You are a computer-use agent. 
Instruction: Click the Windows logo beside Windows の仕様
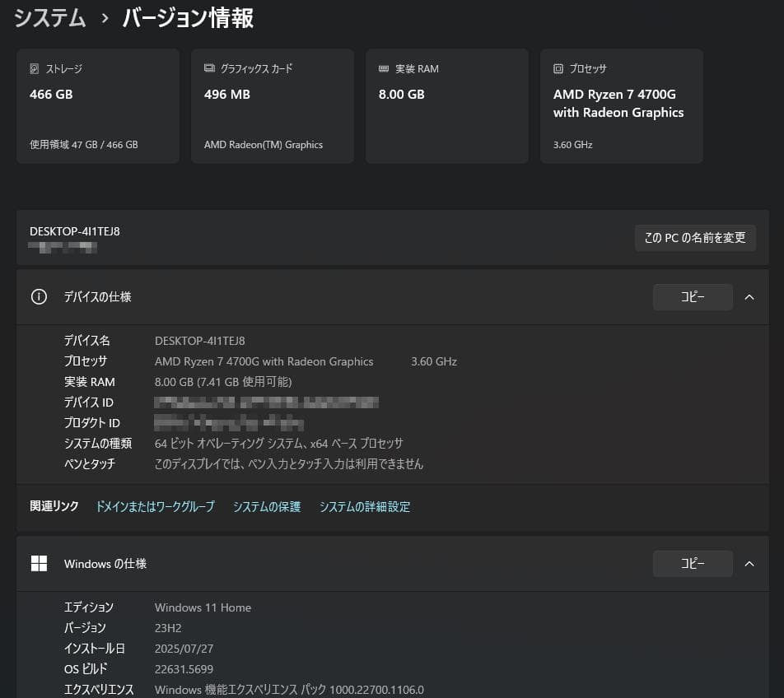pos(39,563)
